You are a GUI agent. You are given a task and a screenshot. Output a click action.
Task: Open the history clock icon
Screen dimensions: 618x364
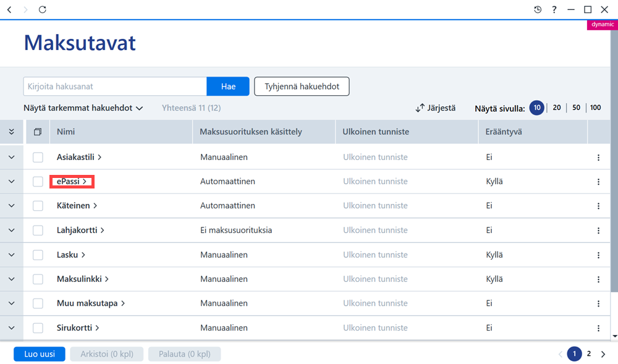pos(538,9)
